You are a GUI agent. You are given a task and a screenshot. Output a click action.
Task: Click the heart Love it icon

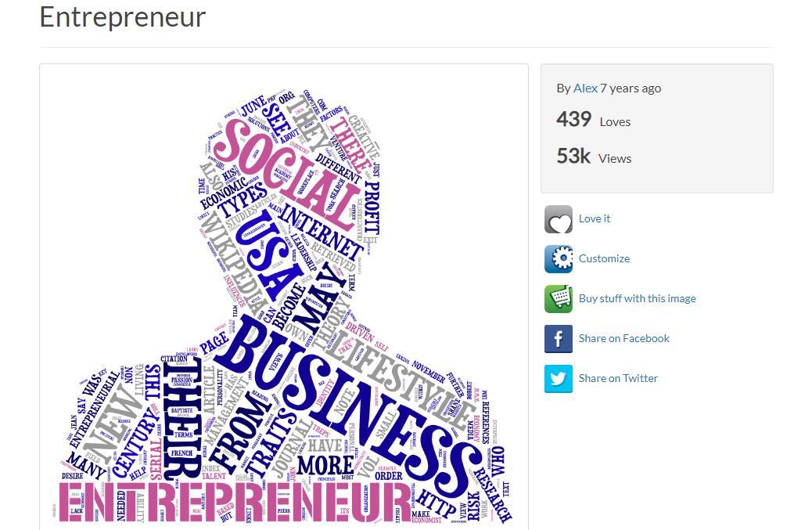(559, 219)
